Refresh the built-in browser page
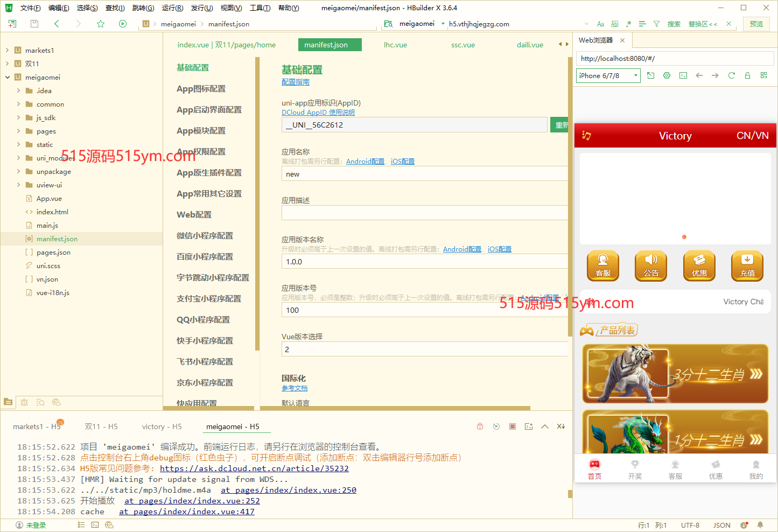The width and height of the screenshot is (778, 532). point(731,75)
